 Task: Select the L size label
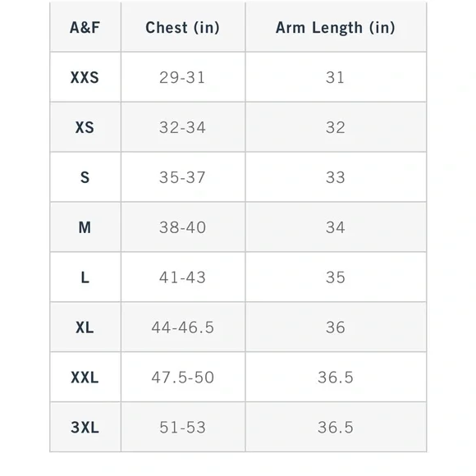(85, 277)
